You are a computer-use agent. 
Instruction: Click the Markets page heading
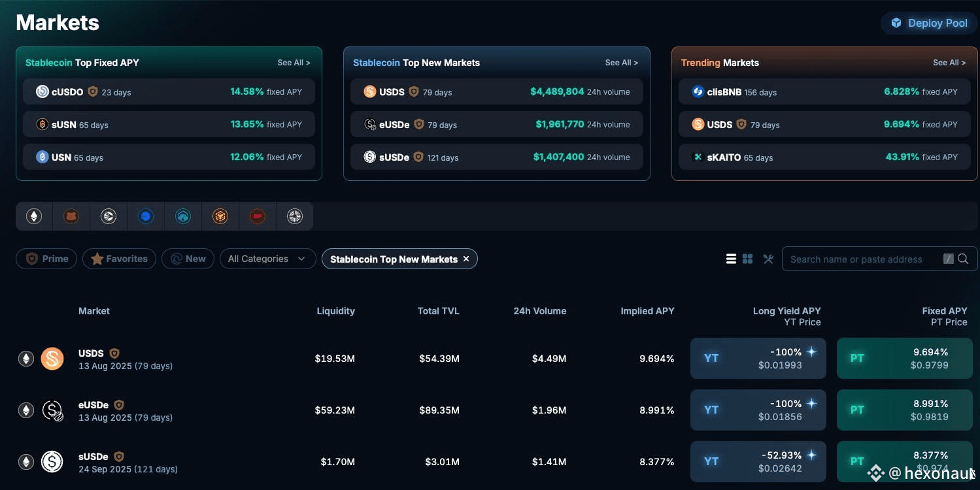coord(58,23)
